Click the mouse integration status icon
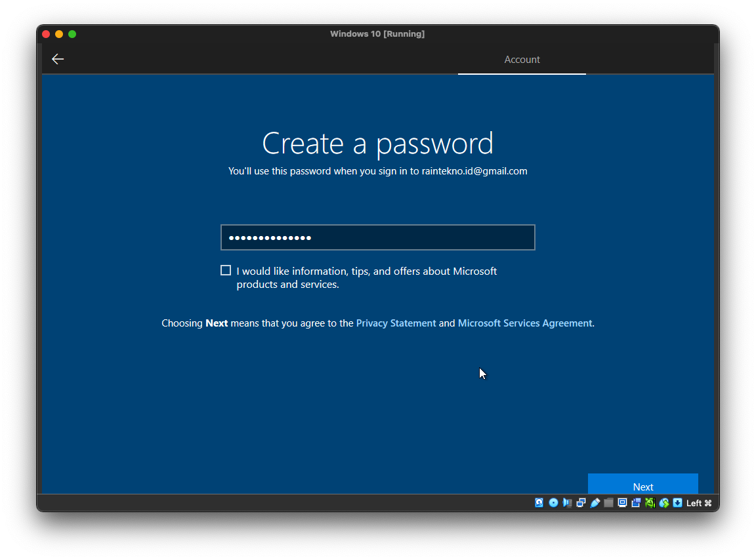The height and width of the screenshot is (560, 756). click(x=664, y=503)
